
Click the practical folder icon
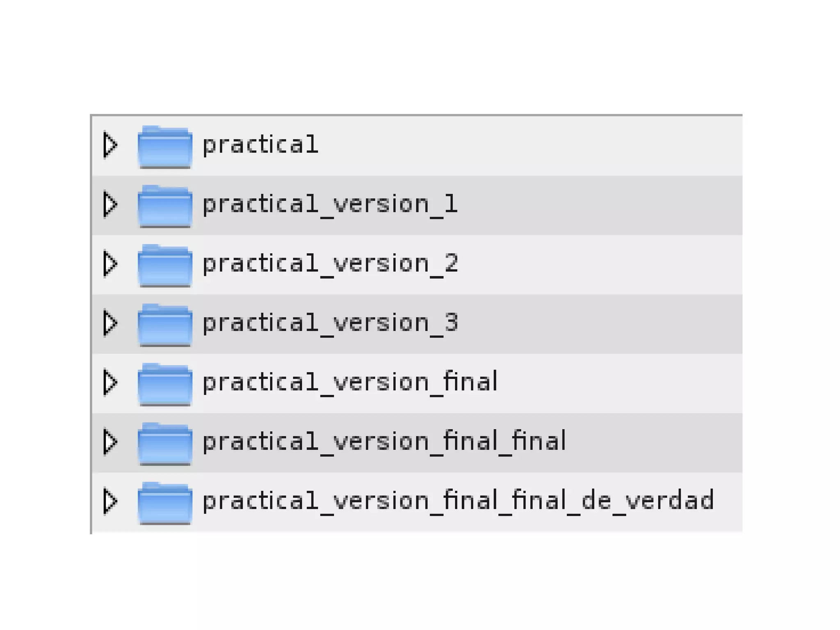tap(165, 147)
